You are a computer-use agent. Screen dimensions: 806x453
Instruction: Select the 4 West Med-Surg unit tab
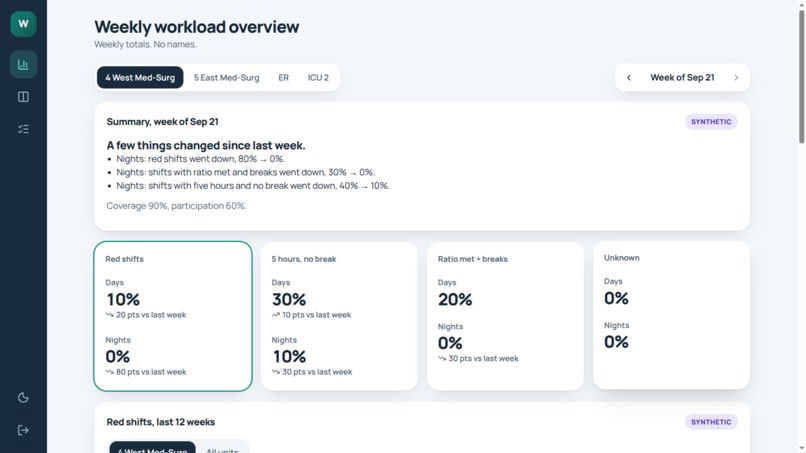[140, 78]
